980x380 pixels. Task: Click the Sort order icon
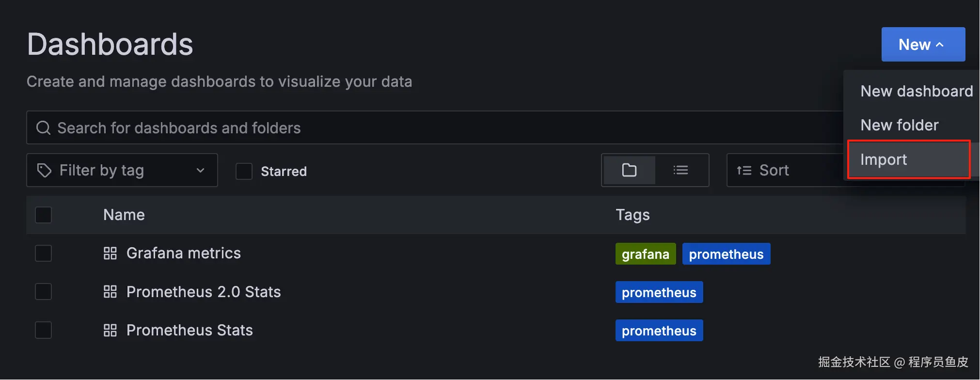click(x=744, y=171)
